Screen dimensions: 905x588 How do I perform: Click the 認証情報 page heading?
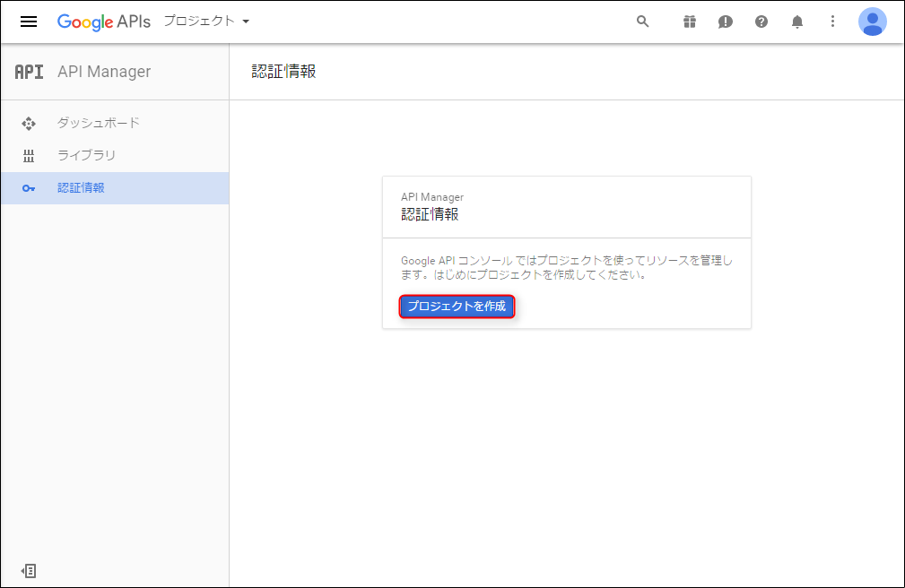[x=283, y=72]
